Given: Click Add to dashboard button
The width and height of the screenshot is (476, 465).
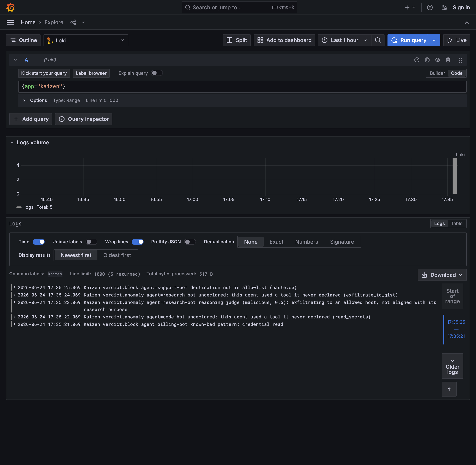Looking at the screenshot, I should coord(284,40).
